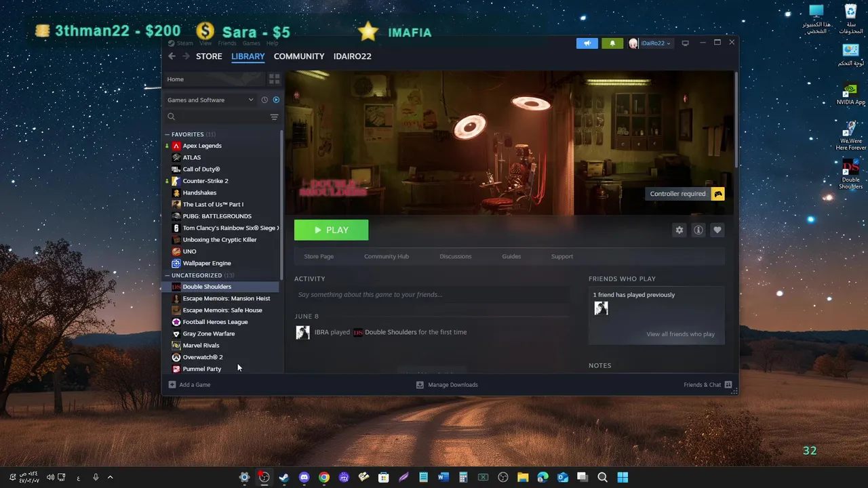The height and width of the screenshot is (488, 868).
Task: Open the Double Shoulders desktop shortcut
Action: (x=850, y=175)
